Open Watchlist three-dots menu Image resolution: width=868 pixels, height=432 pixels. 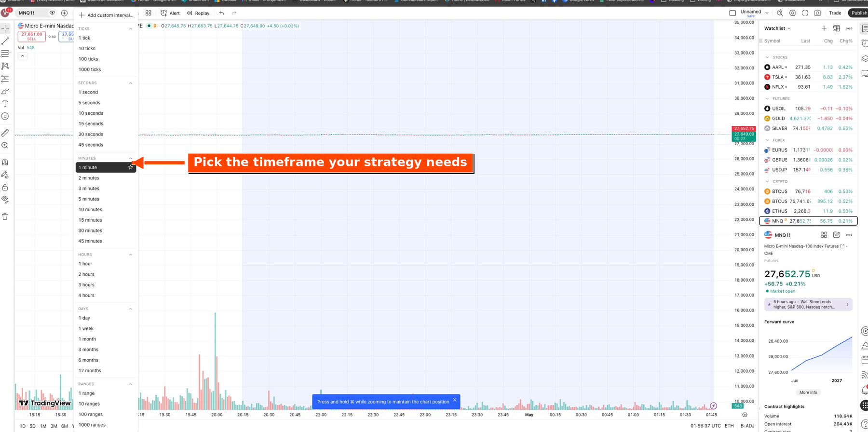tap(849, 28)
